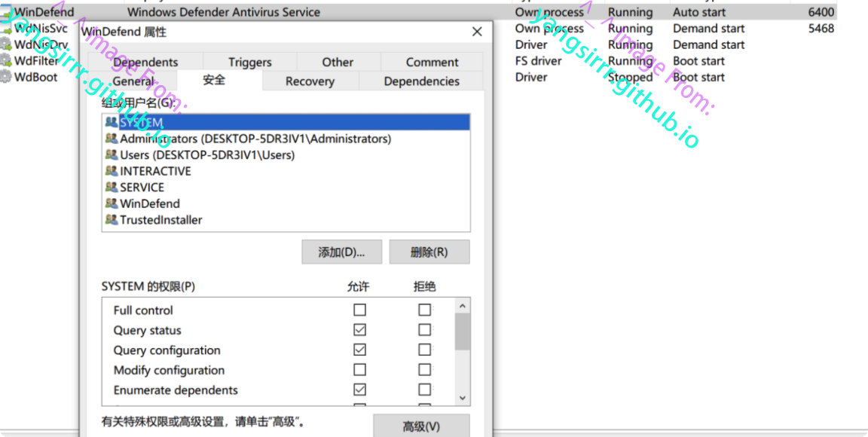Click the Modify configuration permission label

coord(169,370)
